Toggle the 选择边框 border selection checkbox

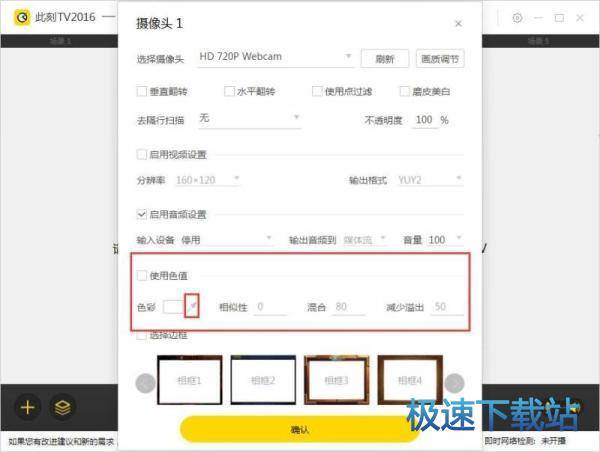142,336
